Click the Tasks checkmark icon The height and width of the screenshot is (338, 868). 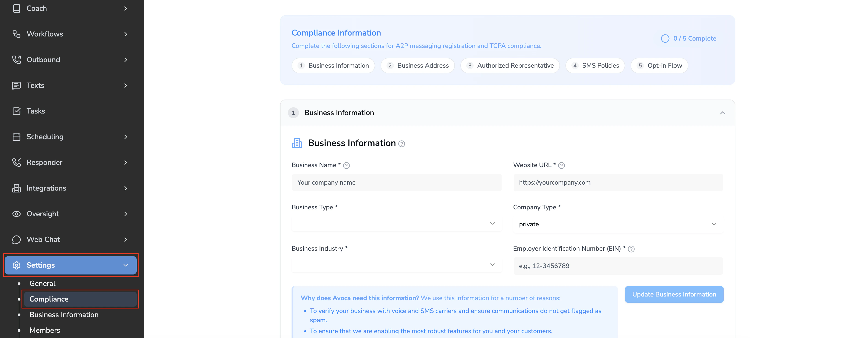coord(16,111)
